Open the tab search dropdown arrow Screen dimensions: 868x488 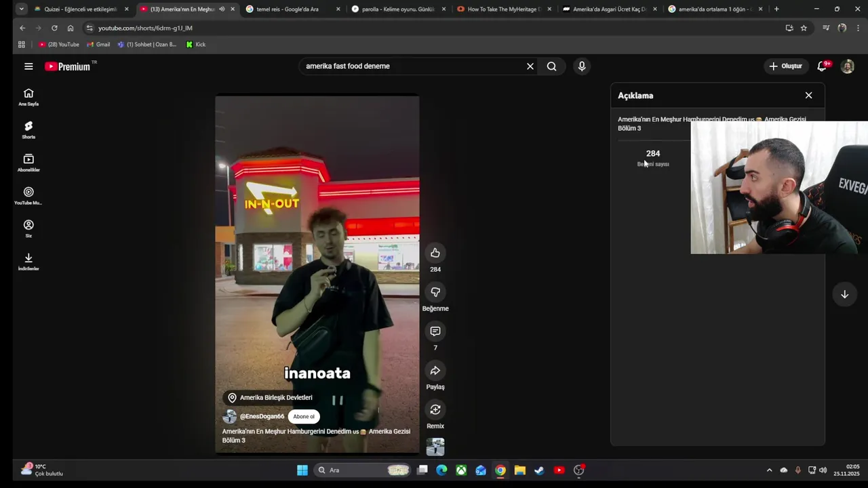pyautogui.click(x=21, y=9)
